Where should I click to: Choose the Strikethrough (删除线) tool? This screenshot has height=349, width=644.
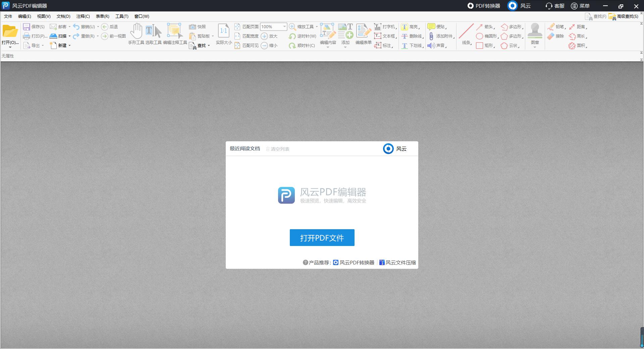tap(412, 36)
